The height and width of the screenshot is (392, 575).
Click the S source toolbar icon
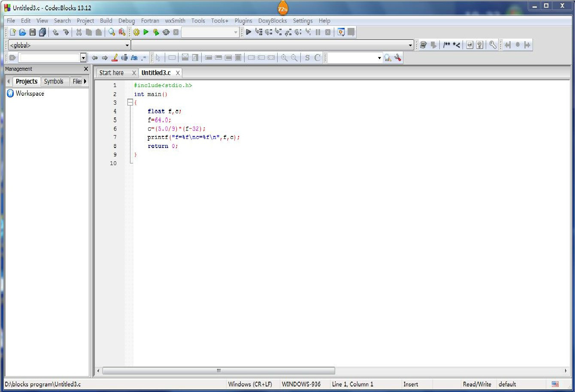307,57
